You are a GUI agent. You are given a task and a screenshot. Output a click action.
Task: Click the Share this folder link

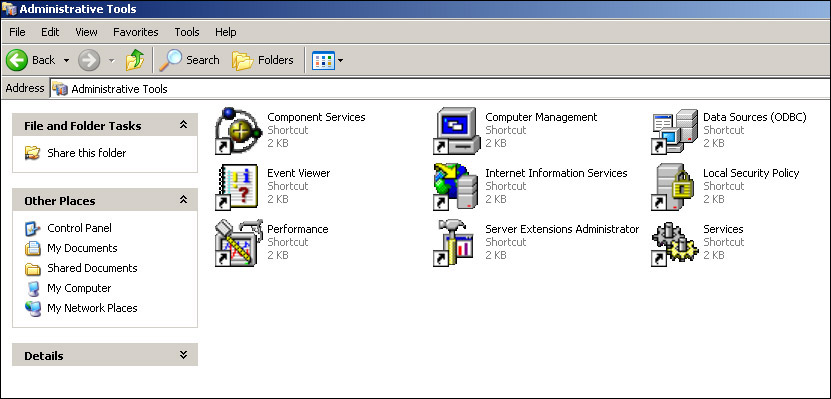coord(86,153)
